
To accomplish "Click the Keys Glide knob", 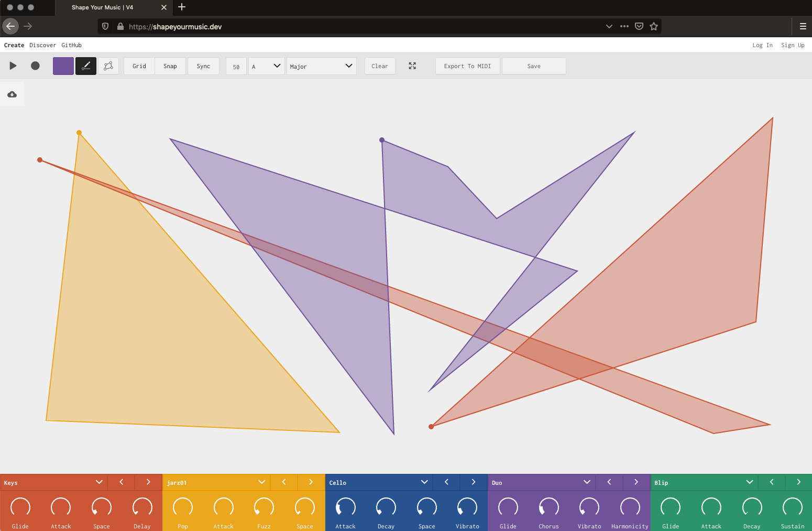I will point(20,507).
